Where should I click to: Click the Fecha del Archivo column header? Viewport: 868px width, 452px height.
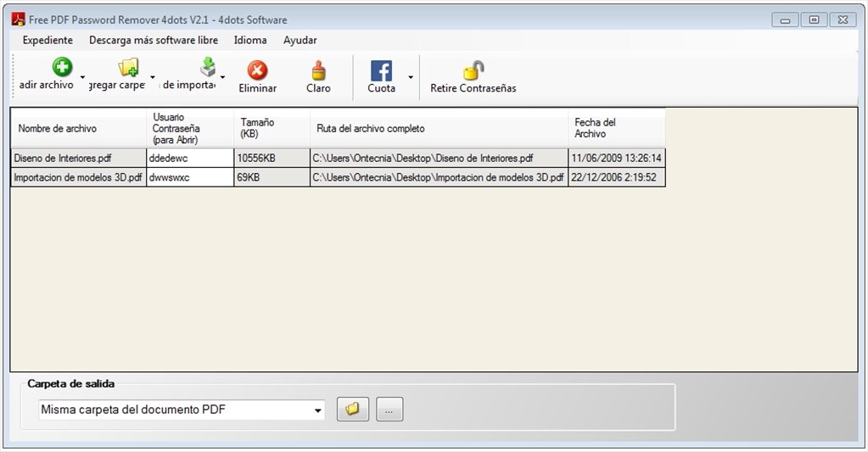pyautogui.click(x=617, y=128)
